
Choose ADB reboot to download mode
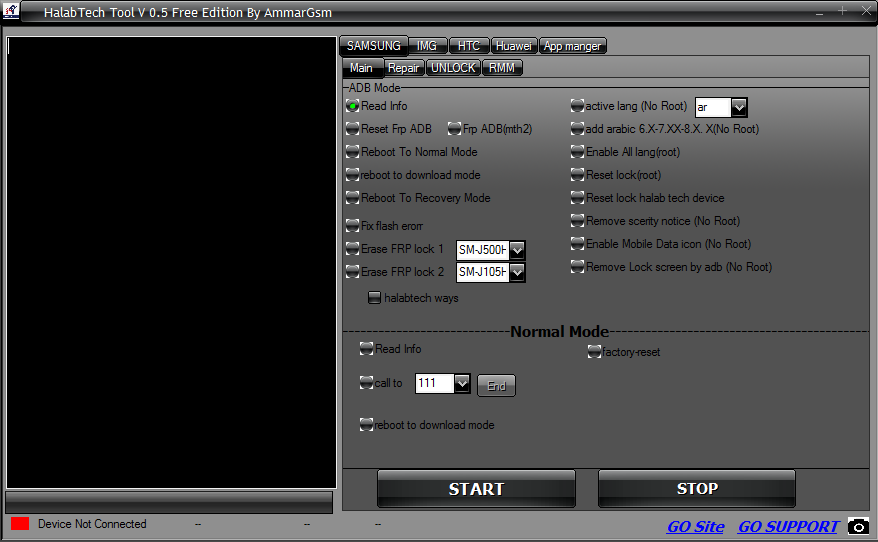coord(352,175)
